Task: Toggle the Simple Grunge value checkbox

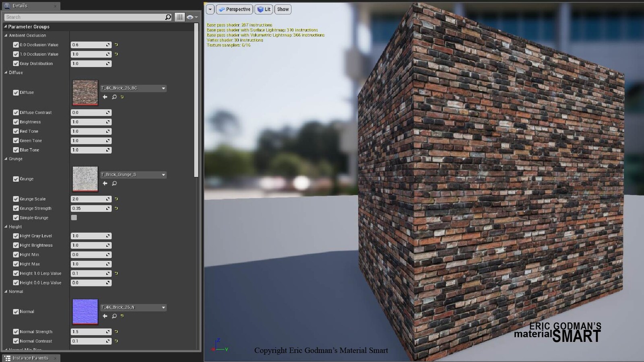Action: pos(74,218)
